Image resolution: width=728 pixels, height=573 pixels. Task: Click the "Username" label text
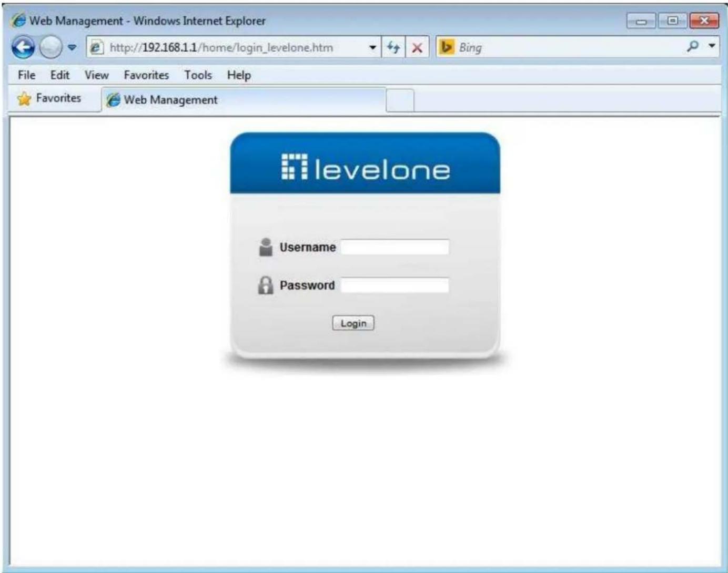pyautogui.click(x=308, y=247)
